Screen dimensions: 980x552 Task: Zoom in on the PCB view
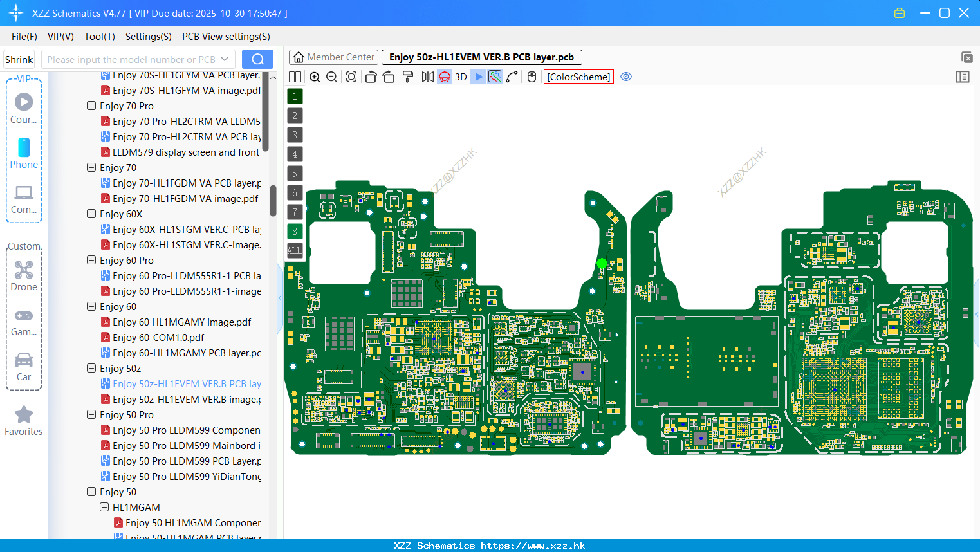coord(315,77)
